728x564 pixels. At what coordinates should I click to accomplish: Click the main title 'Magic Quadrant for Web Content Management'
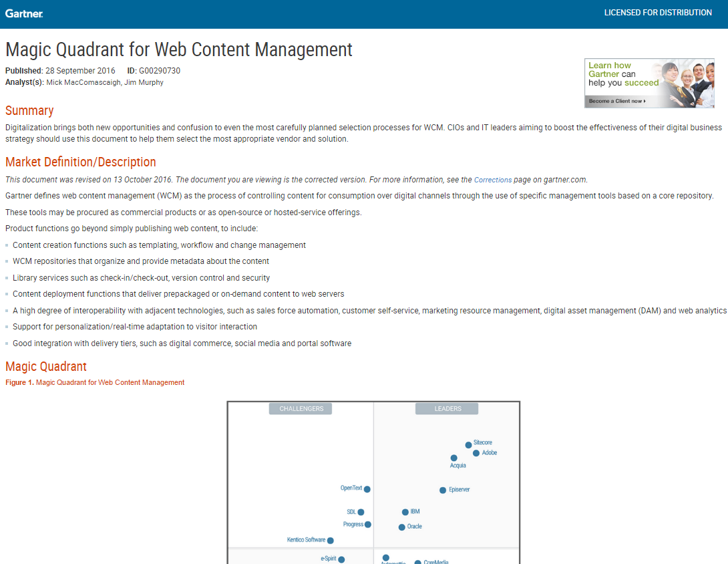(x=179, y=49)
